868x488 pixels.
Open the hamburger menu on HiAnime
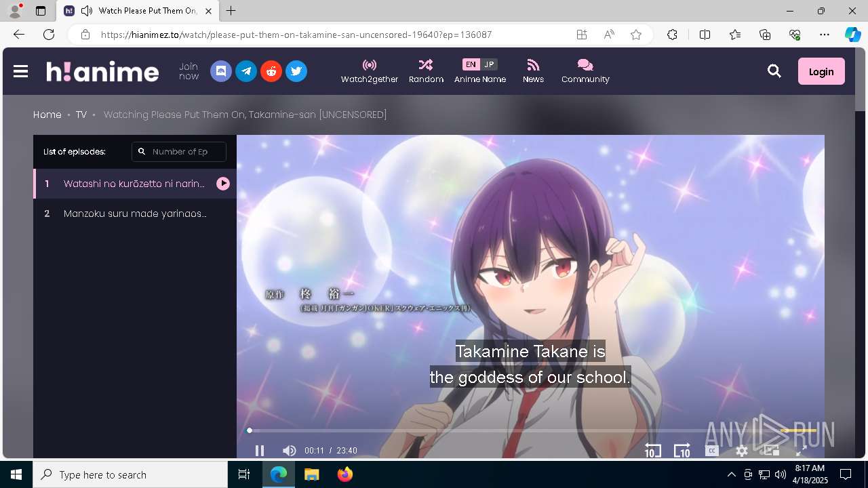(x=20, y=71)
